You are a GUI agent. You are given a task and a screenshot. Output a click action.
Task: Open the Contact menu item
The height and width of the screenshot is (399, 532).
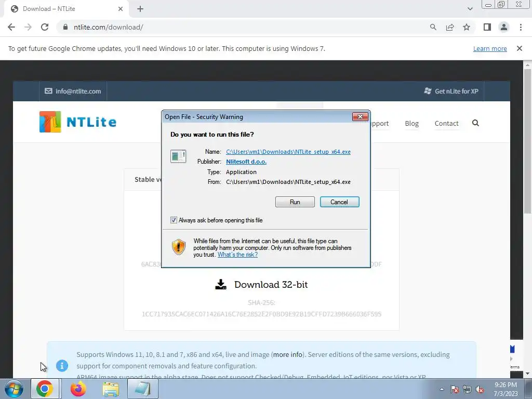pyautogui.click(x=446, y=124)
